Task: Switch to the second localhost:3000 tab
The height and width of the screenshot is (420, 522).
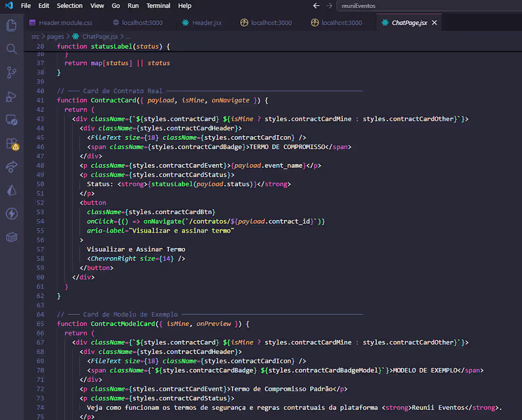Action: tap(266, 23)
